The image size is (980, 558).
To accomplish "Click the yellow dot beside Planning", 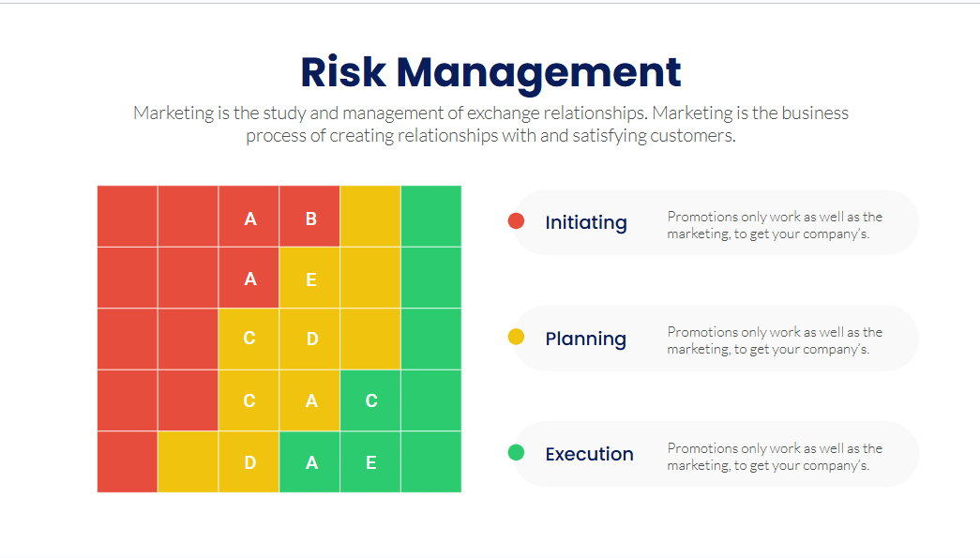I will pyautogui.click(x=516, y=337).
